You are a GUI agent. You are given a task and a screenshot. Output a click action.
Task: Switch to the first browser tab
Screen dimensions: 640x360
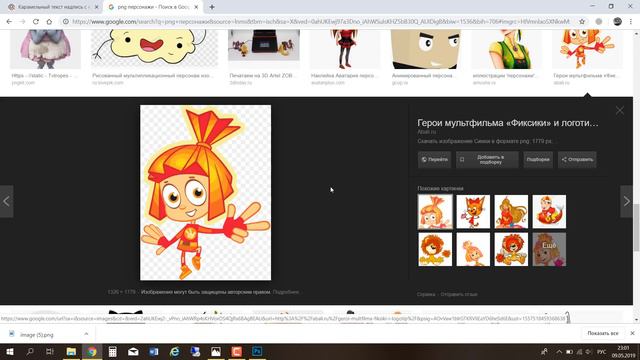53,7
